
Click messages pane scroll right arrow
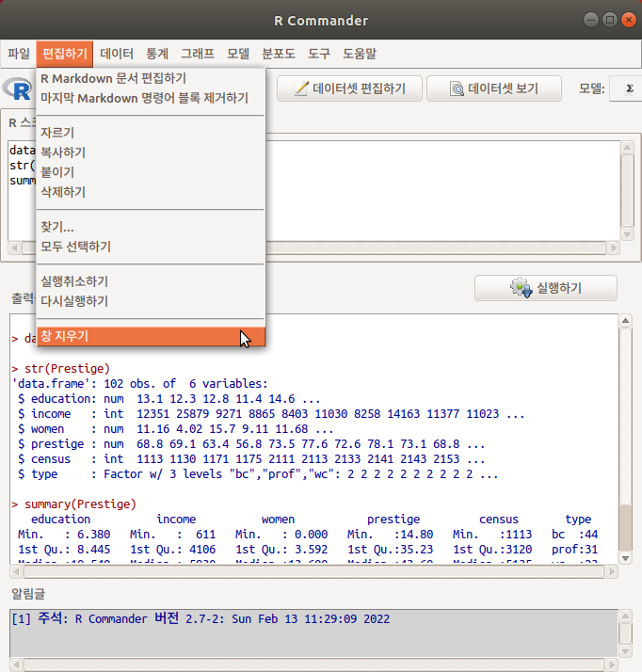tap(612, 665)
